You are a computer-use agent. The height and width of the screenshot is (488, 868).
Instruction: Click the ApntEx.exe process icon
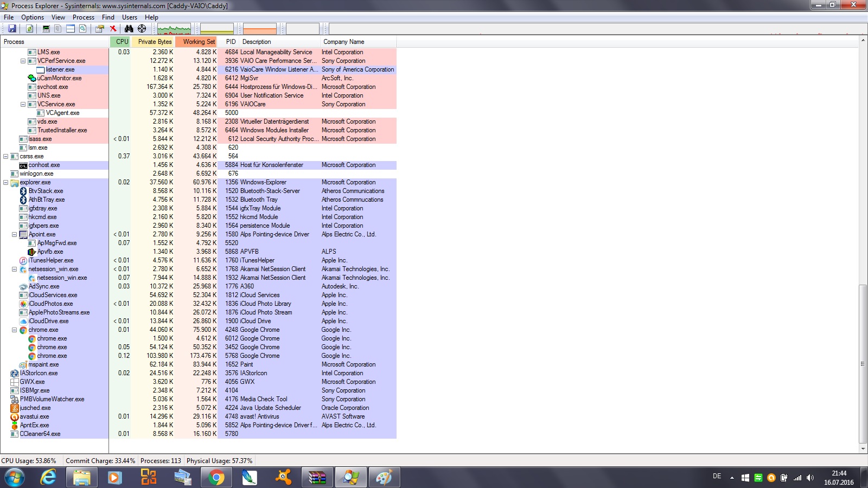[x=15, y=425]
